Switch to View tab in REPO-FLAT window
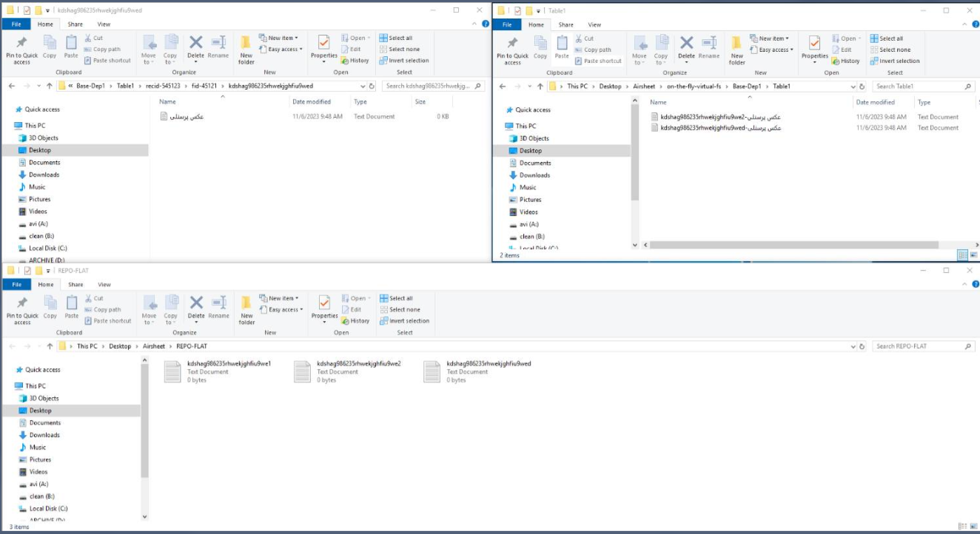Viewport: 980px width, 534px height. coord(104,284)
